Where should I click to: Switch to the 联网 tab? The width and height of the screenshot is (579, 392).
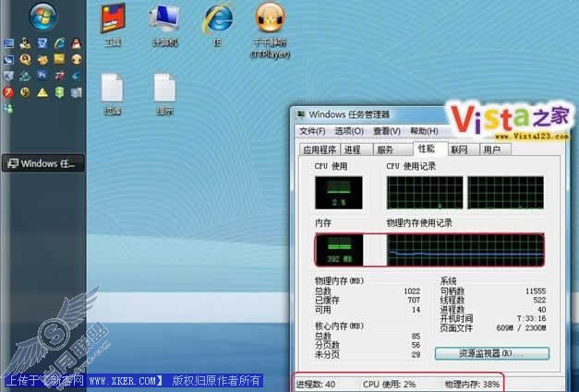coord(463,149)
